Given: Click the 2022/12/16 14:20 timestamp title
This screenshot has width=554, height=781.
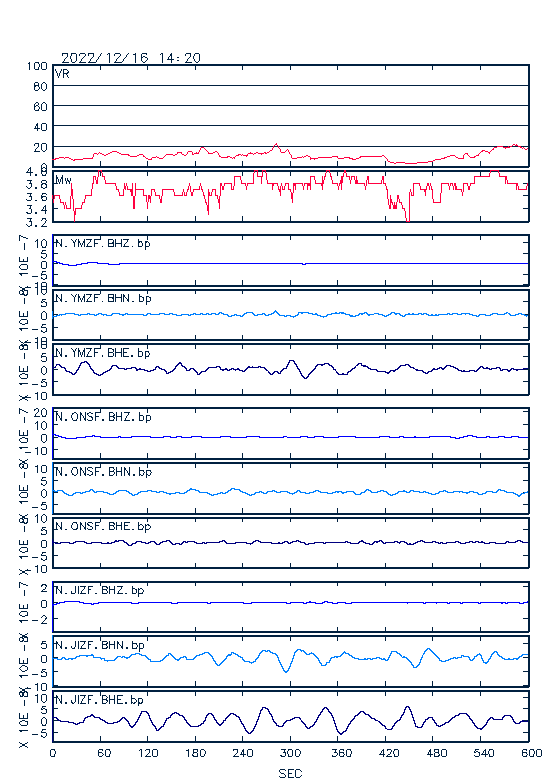Looking at the screenshot, I should pos(131,58).
